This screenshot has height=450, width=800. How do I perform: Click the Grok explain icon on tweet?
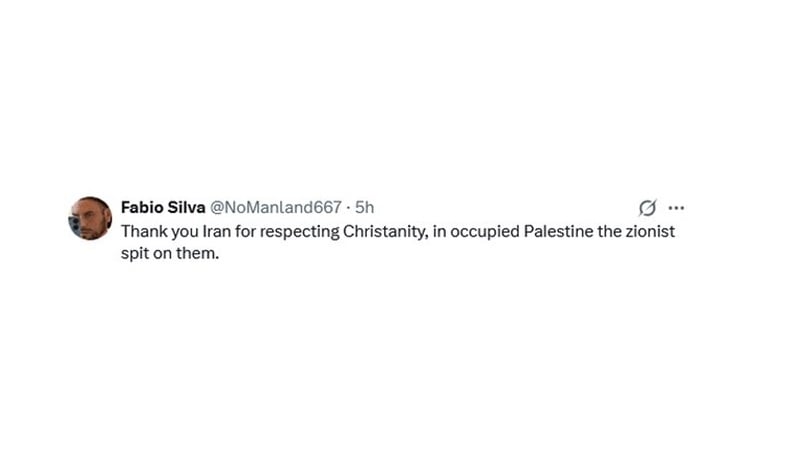(647, 208)
